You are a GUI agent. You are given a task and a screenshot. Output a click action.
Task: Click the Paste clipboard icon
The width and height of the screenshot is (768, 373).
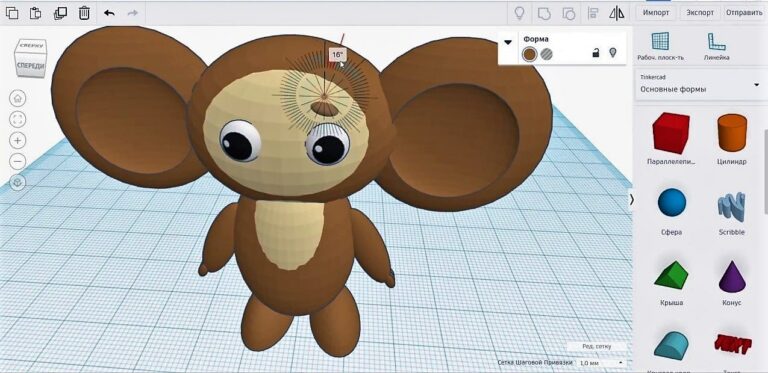click(35, 13)
